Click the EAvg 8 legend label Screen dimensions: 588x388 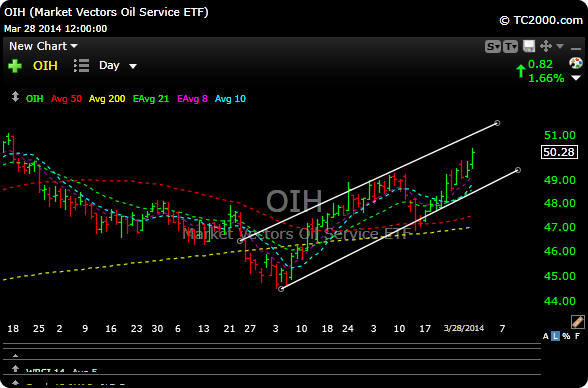coord(192,99)
